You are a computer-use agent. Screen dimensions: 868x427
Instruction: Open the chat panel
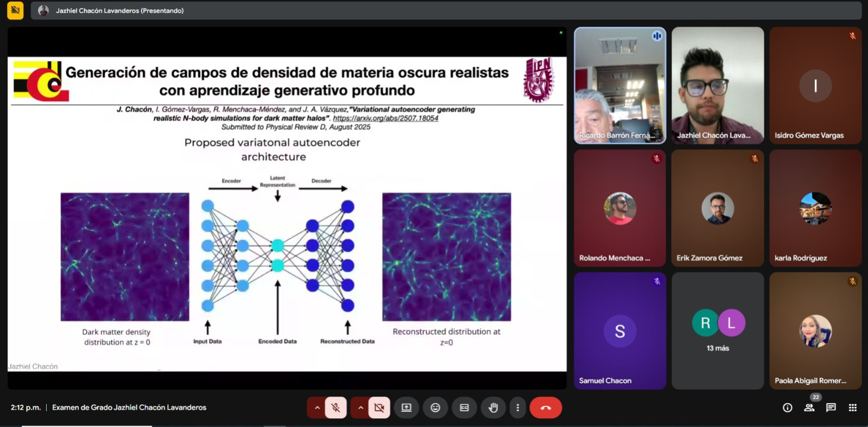pyautogui.click(x=831, y=407)
